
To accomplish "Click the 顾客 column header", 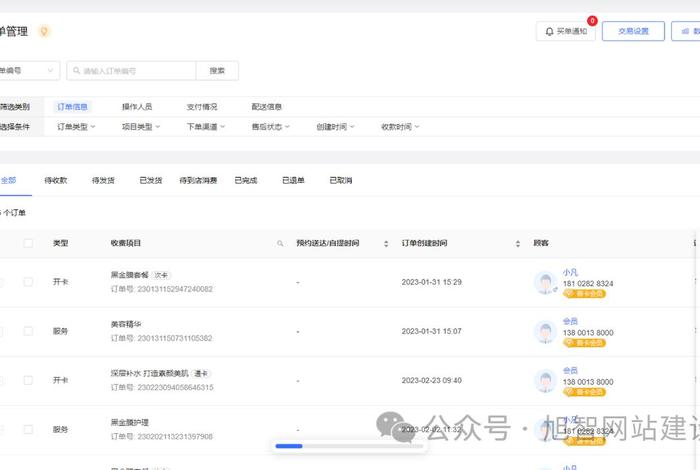I will tap(541, 243).
